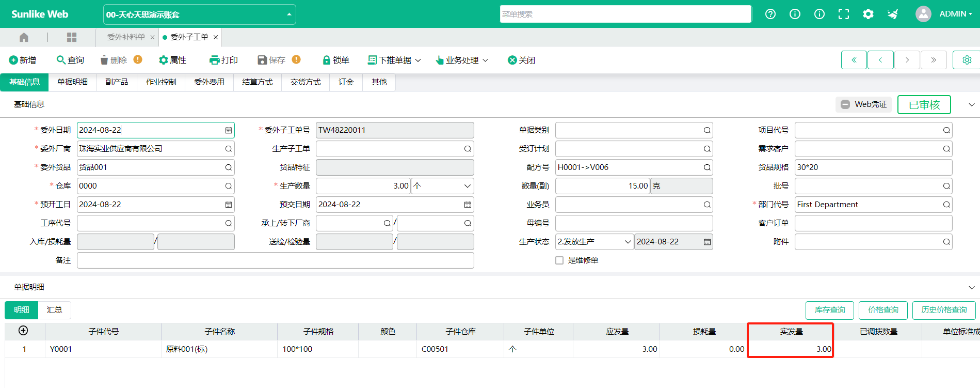Toggle the 是维修单 checkbox
The width and height of the screenshot is (980, 388).
559,260
